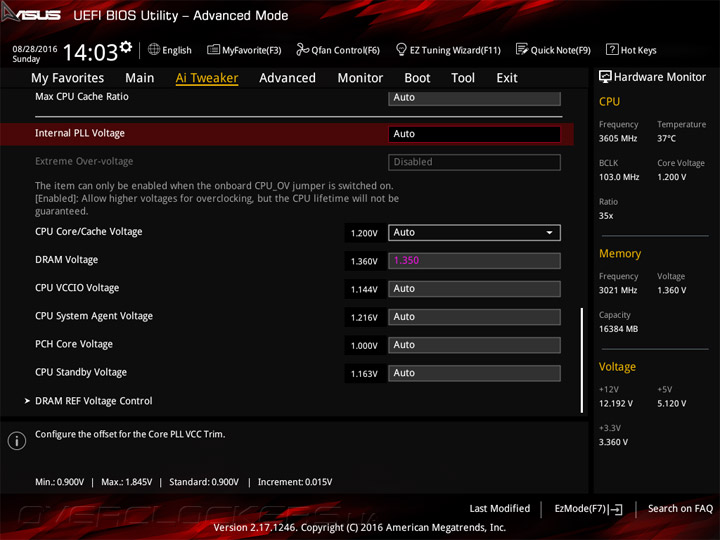720x540 pixels.
Task: Open the Tool tab
Action: [x=463, y=78]
